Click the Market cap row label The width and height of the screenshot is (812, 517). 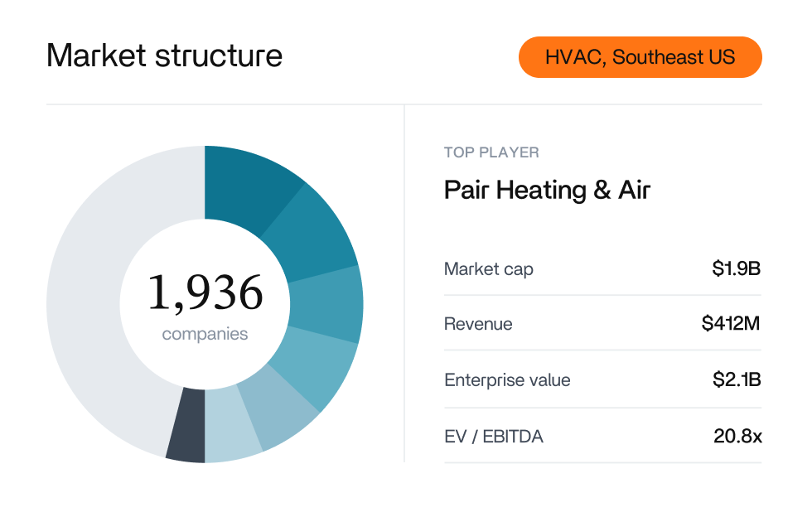tap(488, 269)
